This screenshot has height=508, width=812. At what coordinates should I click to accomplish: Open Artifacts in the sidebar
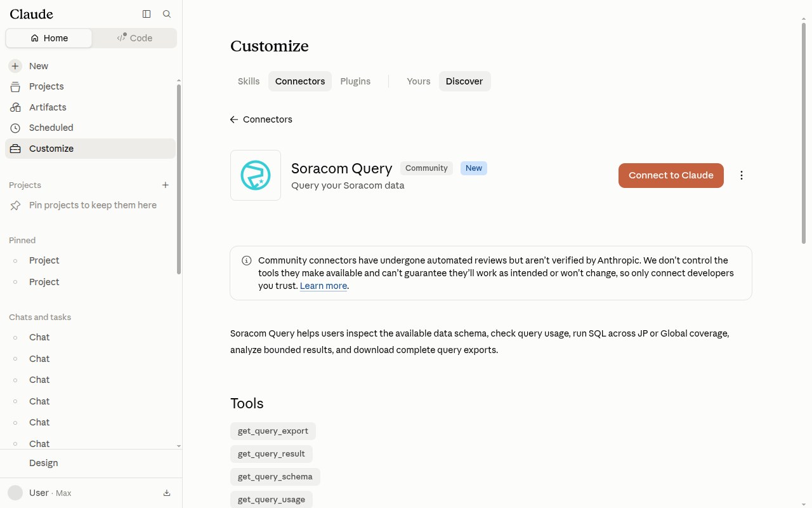90,107
